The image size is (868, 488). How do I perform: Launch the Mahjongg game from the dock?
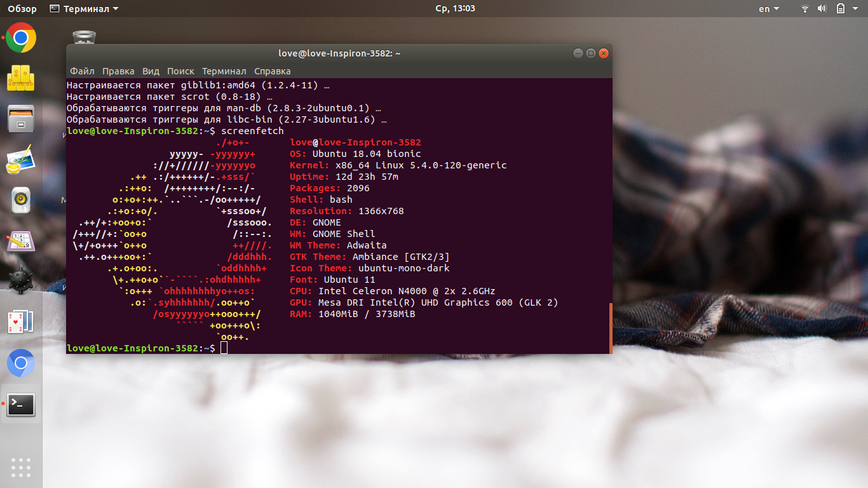tap(21, 78)
